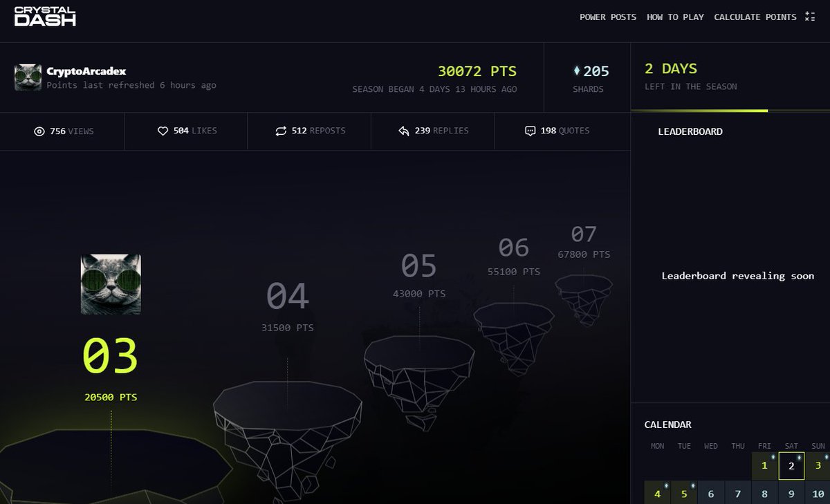Select level 04 number
The image size is (830, 504).
click(x=288, y=296)
